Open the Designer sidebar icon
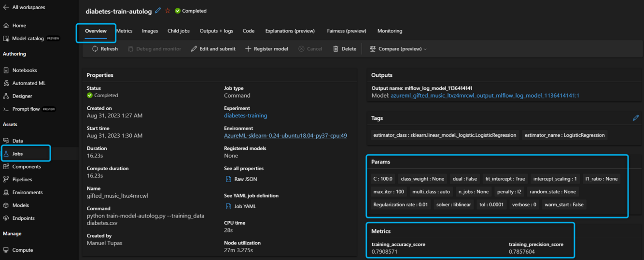This screenshot has height=260, width=644. [6, 96]
